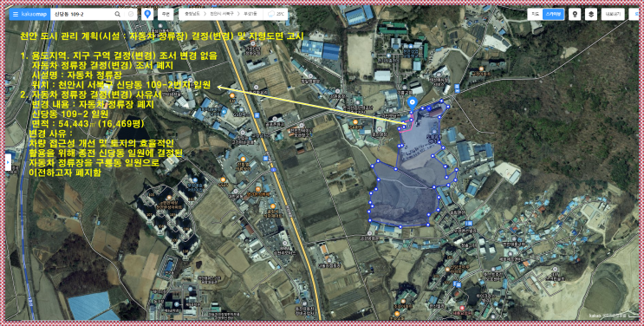Click the circled checkmark icon in search box
The image size is (644, 326).
pyautogui.click(x=131, y=14)
